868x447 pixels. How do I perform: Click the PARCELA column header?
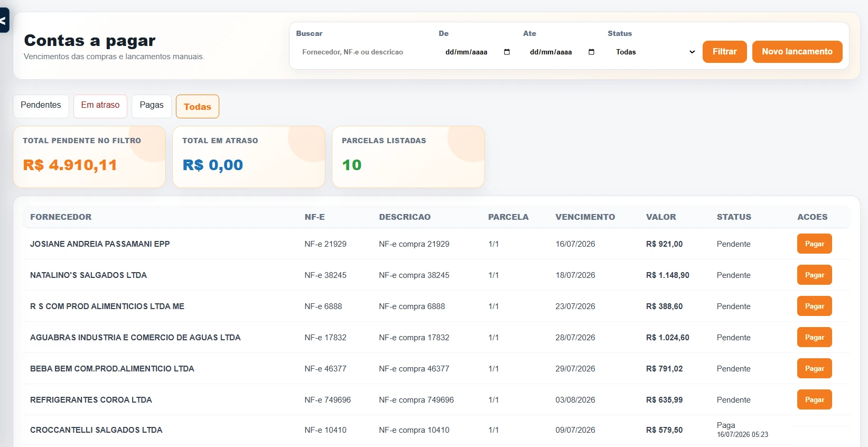pyautogui.click(x=508, y=217)
